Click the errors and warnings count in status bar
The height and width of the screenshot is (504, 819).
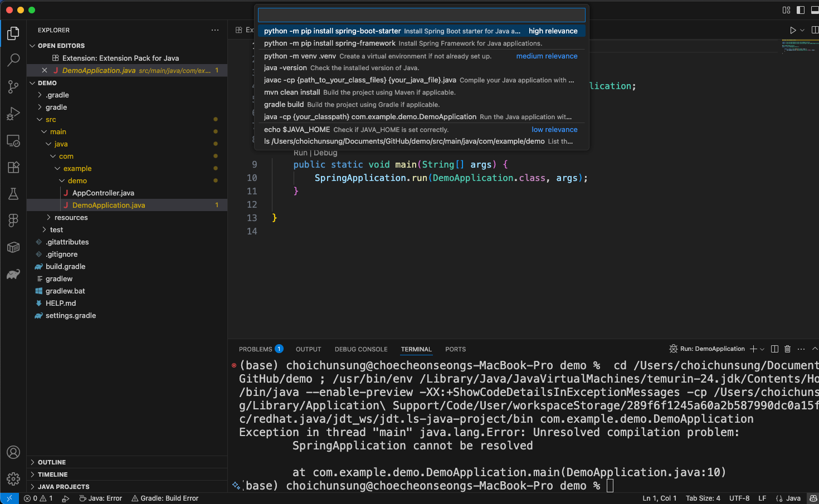(38, 498)
